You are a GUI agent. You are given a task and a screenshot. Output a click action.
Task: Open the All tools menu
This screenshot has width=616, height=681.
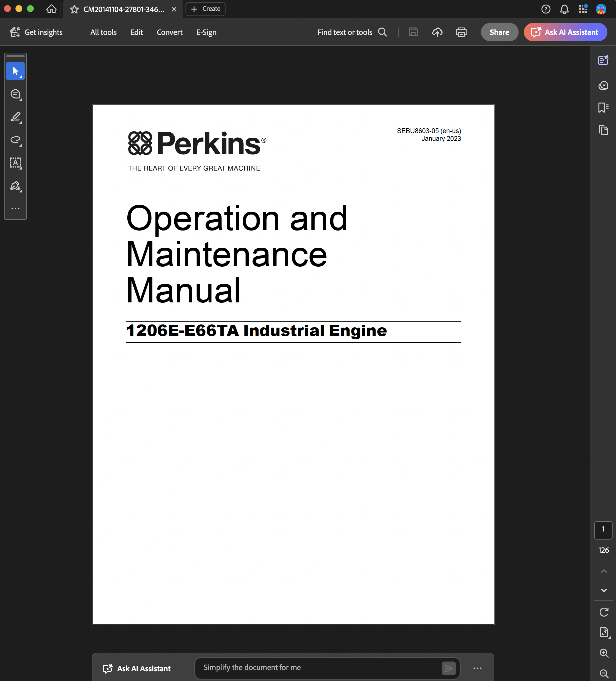(x=103, y=32)
